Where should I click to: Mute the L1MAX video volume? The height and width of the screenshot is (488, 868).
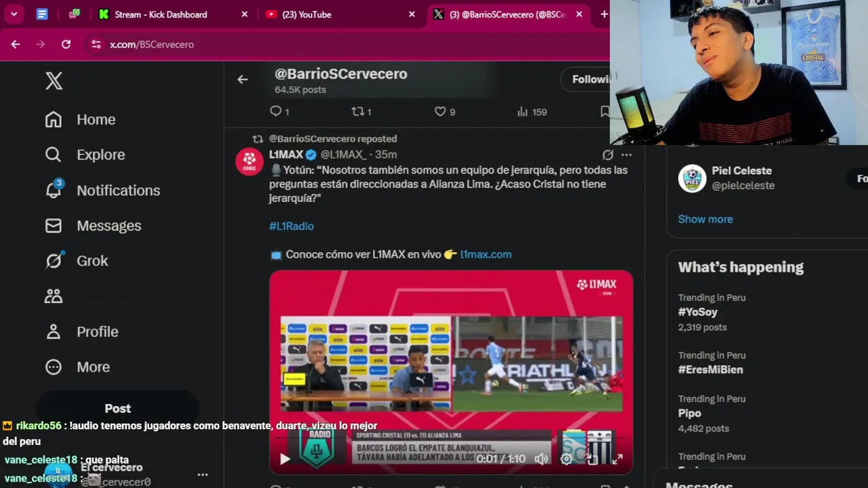click(x=540, y=459)
